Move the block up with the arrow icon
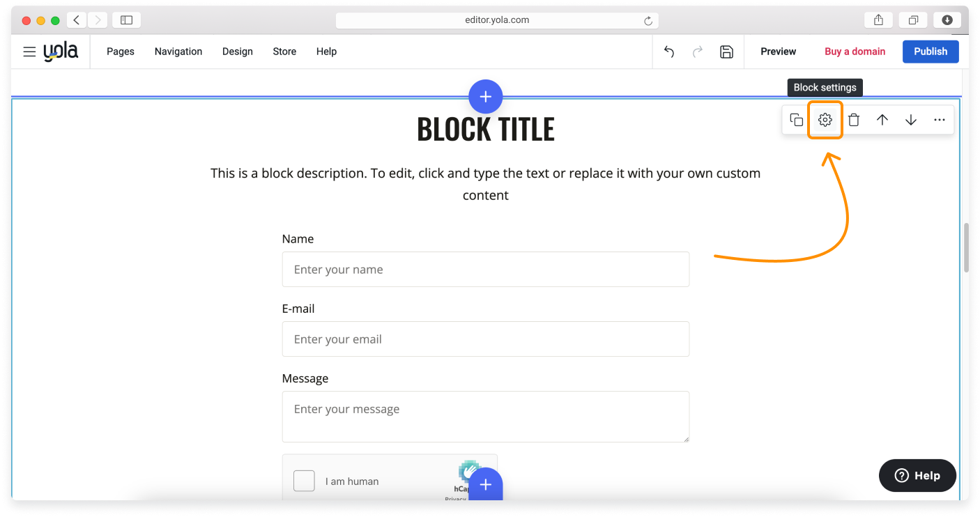 point(882,119)
